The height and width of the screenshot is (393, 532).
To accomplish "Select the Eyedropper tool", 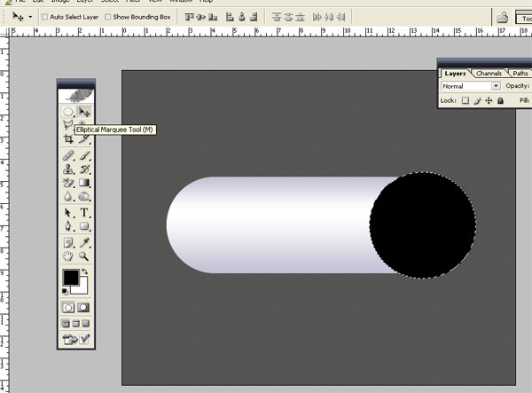I will [84, 243].
